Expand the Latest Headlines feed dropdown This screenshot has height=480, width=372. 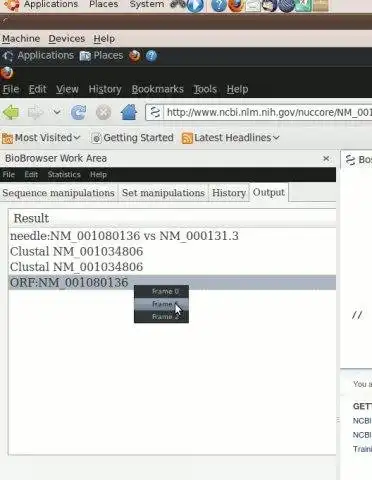point(230,138)
